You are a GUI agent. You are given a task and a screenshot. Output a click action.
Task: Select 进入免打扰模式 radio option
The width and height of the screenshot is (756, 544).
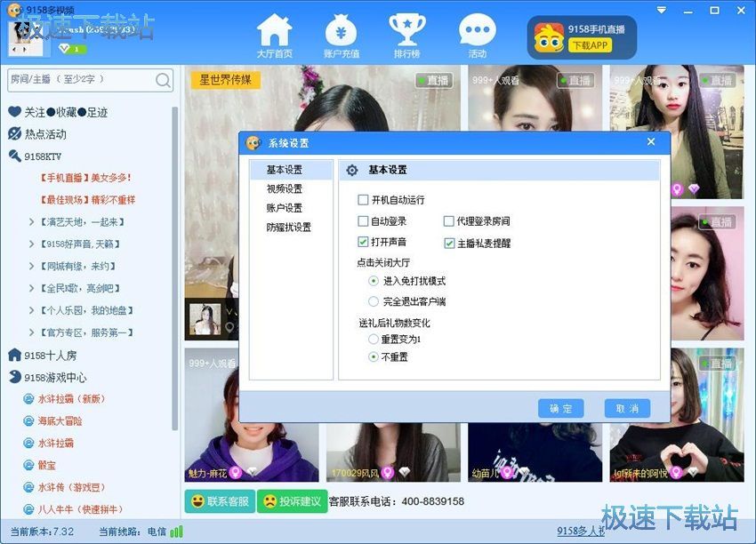click(374, 281)
